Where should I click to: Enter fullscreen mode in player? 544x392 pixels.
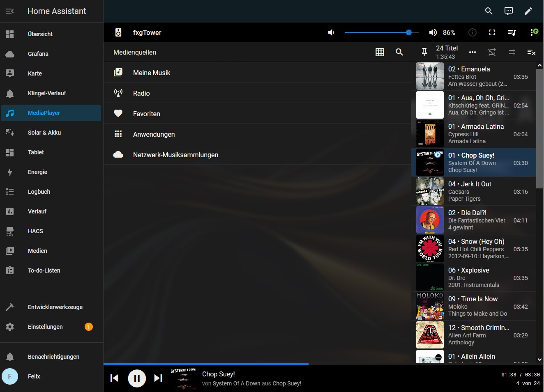click(x=492, y=32)
